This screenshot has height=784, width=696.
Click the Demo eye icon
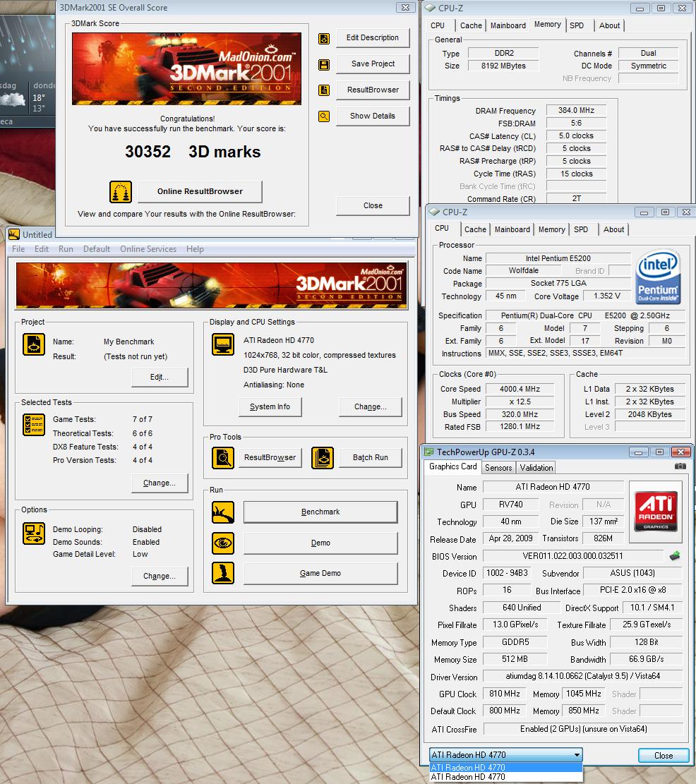click(x=223, y=543)
